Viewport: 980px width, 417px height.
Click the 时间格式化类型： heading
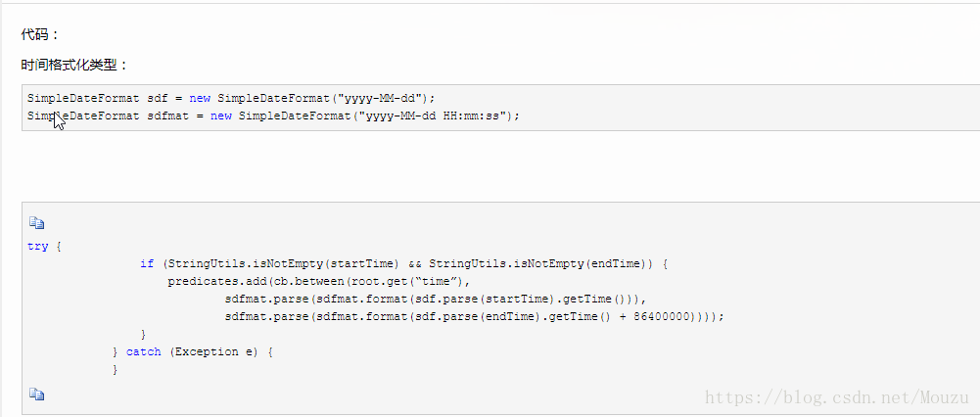(74, 65)
